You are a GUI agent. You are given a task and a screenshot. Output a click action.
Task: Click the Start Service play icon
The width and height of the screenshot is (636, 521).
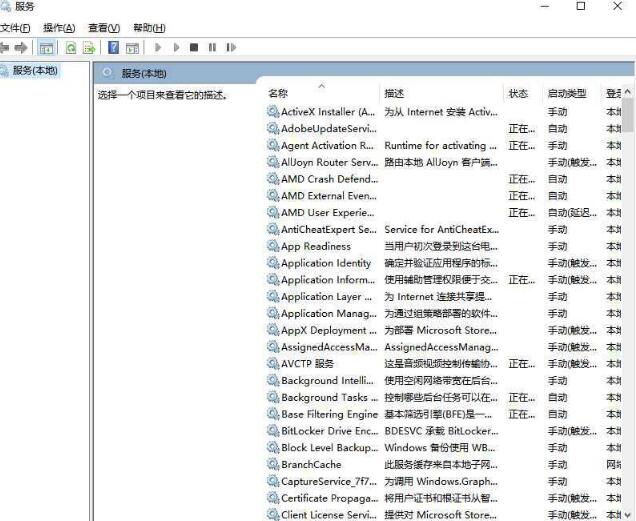[x=158, y=47]
